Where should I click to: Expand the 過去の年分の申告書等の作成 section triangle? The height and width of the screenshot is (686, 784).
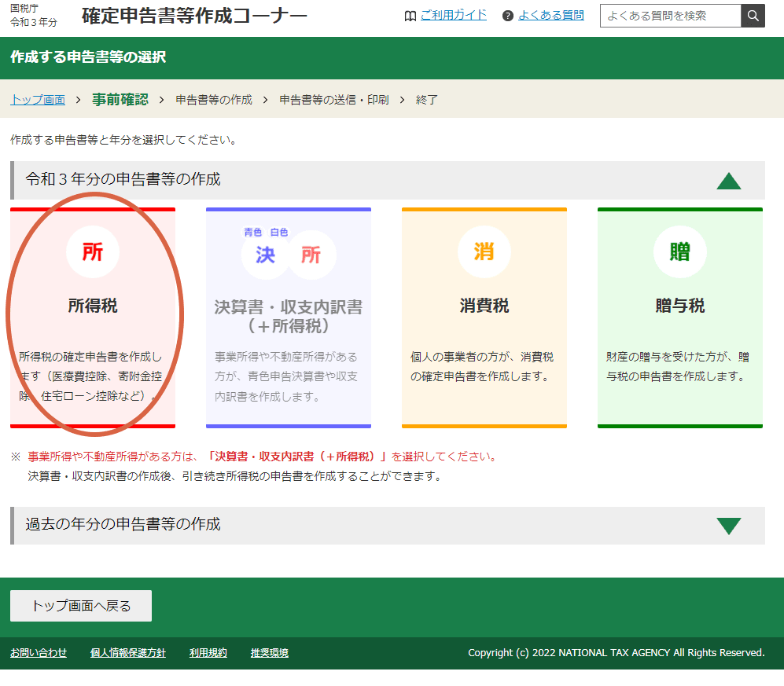pos(728,526)
